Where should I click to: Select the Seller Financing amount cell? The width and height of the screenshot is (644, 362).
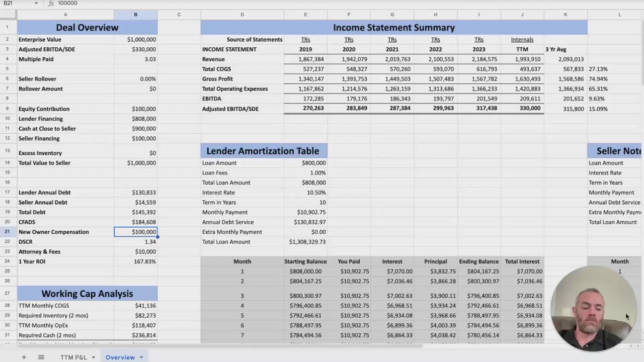135,138
